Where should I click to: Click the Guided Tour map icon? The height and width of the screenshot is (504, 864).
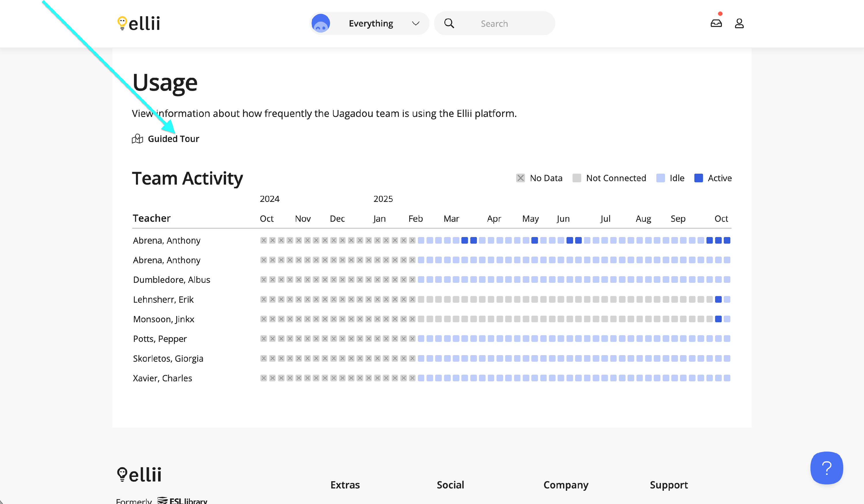click(x=137, y=139)
